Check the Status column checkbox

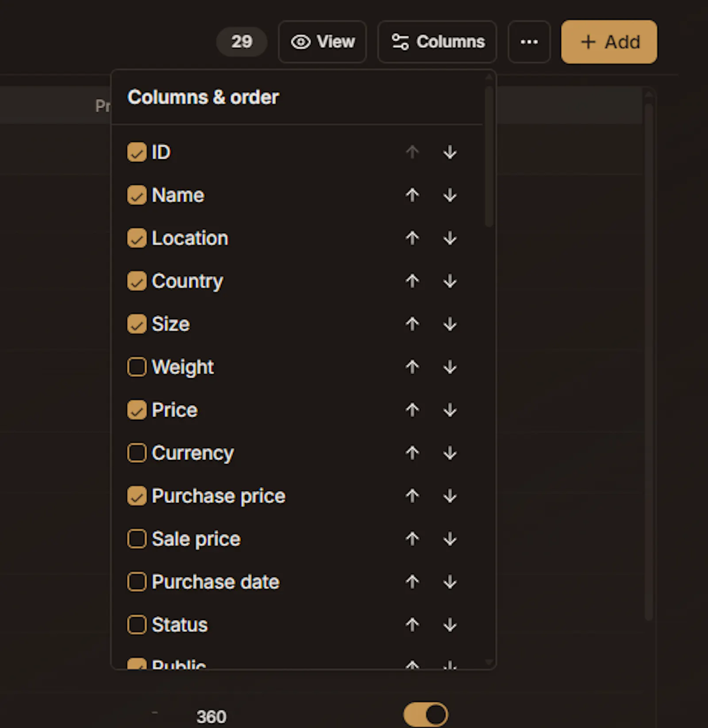[x=137, y=625]
